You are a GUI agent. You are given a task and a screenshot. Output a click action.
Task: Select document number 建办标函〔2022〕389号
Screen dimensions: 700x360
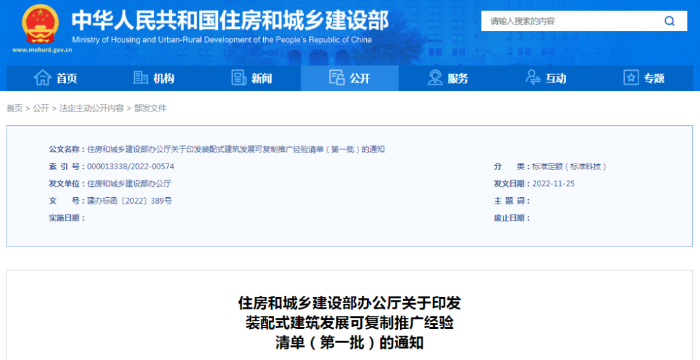pos(129,201)
